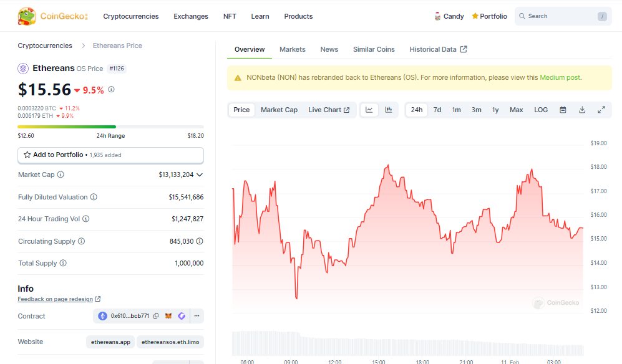Screen dimensions: 622x364
Task: Switch to Similar Coins tab
Action: [374, 50]
